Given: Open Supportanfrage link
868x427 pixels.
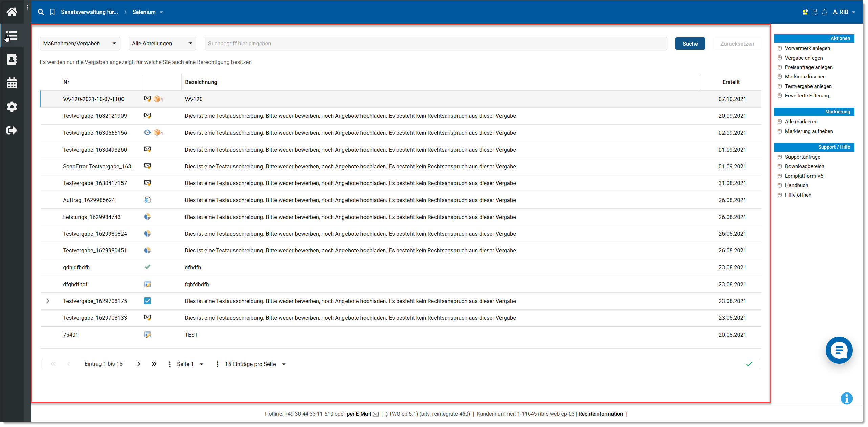Looking at the screenshot, I should click(x=802, y=157).
